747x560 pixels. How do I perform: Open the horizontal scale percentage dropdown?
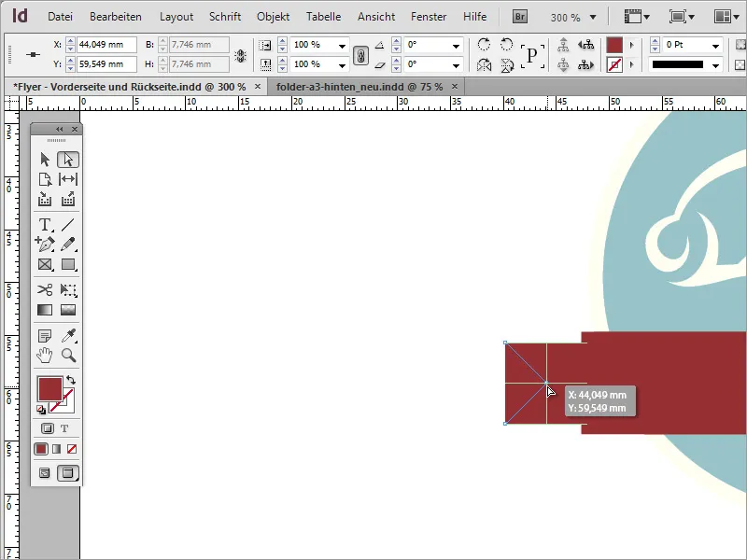click(x=342, y=46)
